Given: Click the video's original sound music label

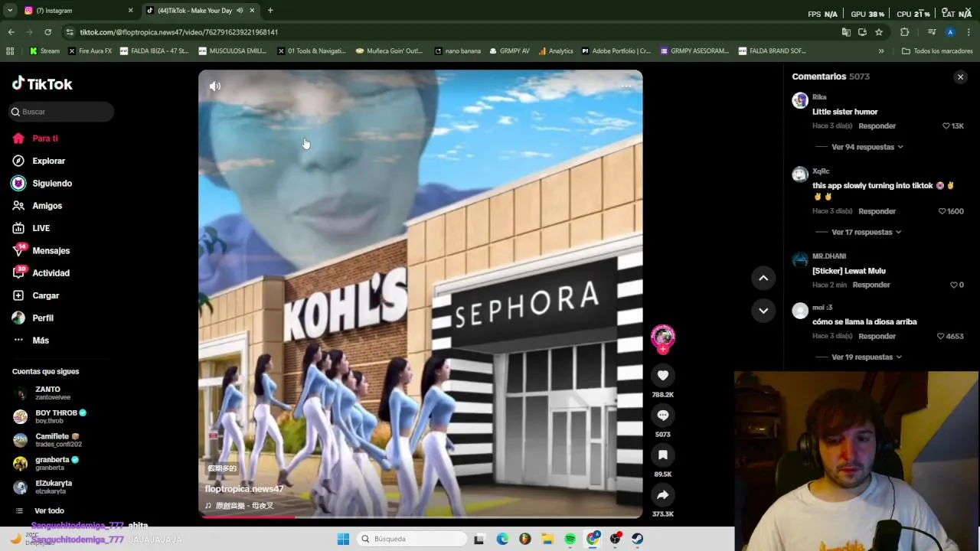Looking at the screenshot, I should click(x=239, y=506).
